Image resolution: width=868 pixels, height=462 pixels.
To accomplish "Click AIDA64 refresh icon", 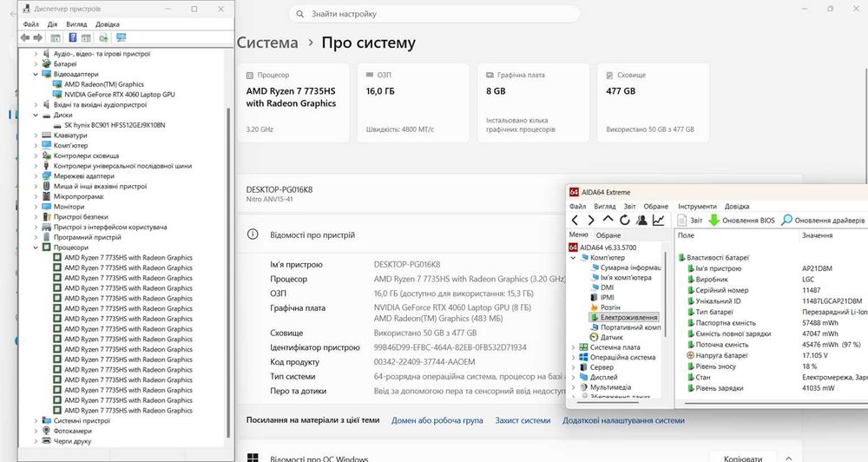I will click(624, 220).
